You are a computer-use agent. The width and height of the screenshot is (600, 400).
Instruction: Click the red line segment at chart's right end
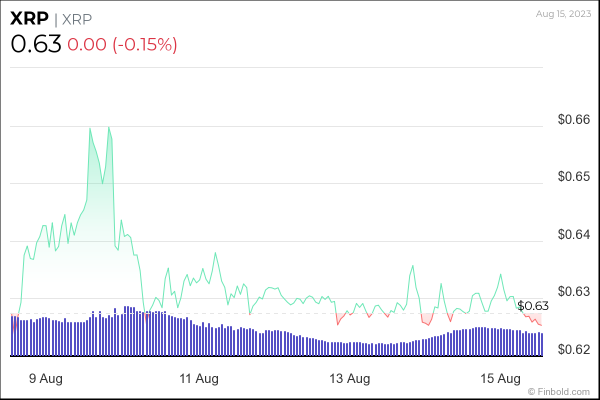pos(536,322)
